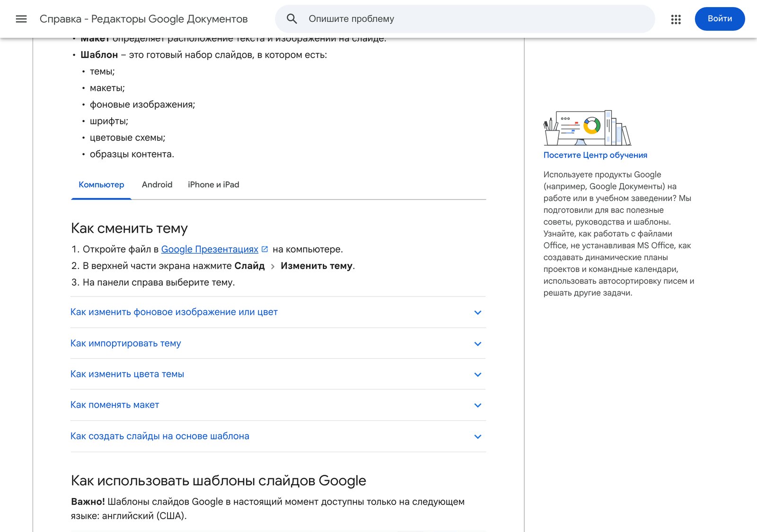Click heading 'Как использовать шаблоны слайдов Google'

219,481
